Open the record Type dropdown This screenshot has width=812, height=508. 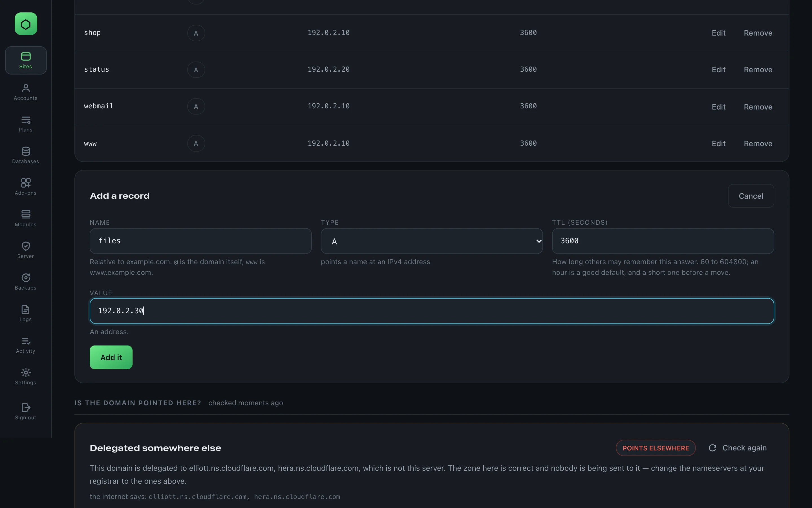click(431, 241)
